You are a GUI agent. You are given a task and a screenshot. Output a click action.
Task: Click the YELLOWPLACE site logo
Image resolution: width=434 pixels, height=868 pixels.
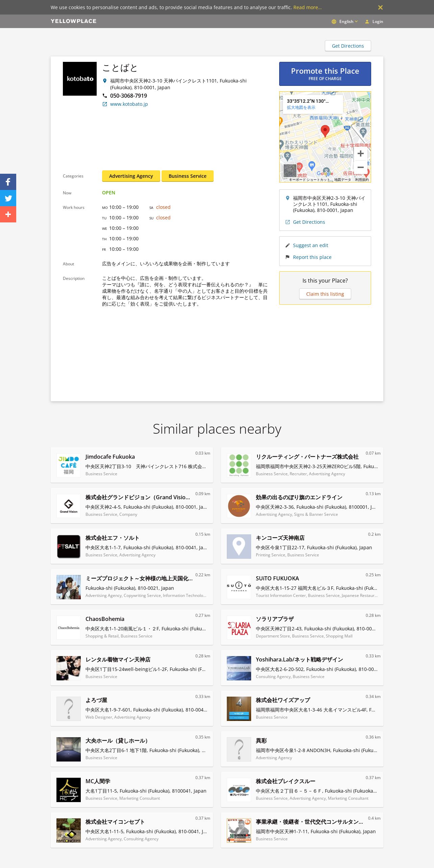[74, 21]
